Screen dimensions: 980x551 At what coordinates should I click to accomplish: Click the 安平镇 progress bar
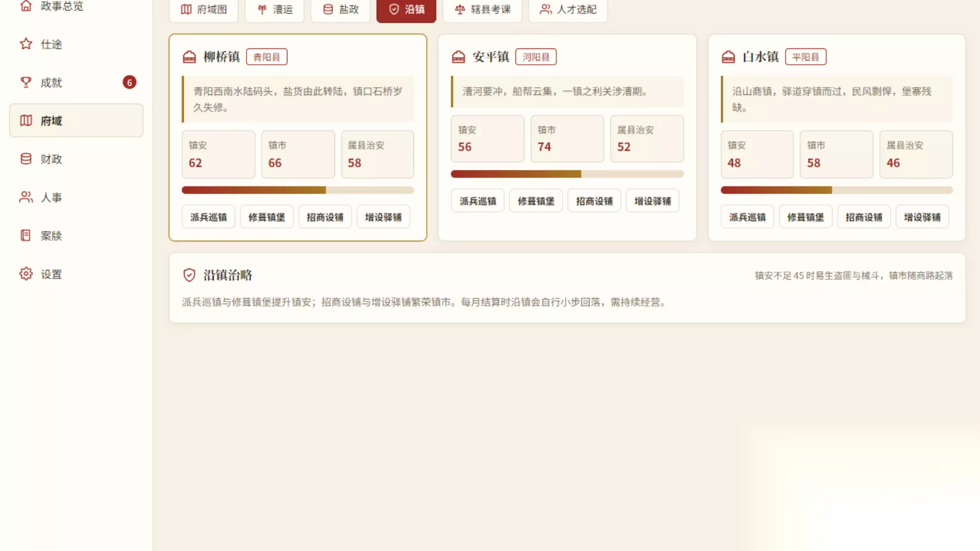click(x=567, y=174)
